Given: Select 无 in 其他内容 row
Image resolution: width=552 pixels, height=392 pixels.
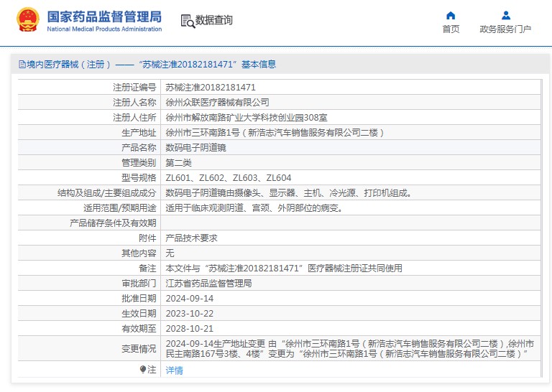Looking at the screenshot, I should pyautogui.click(x=170, y=253).
